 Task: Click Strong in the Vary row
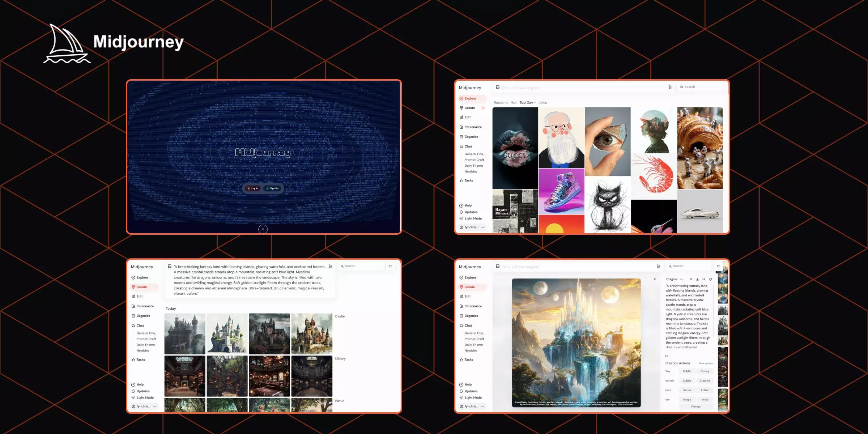pos(705,371)
